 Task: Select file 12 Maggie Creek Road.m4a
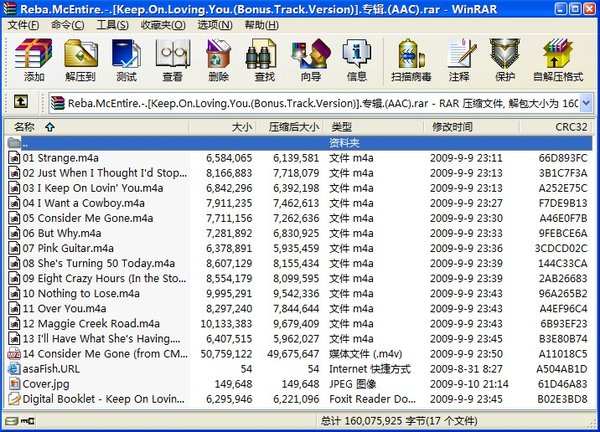(x=91, y=323)
